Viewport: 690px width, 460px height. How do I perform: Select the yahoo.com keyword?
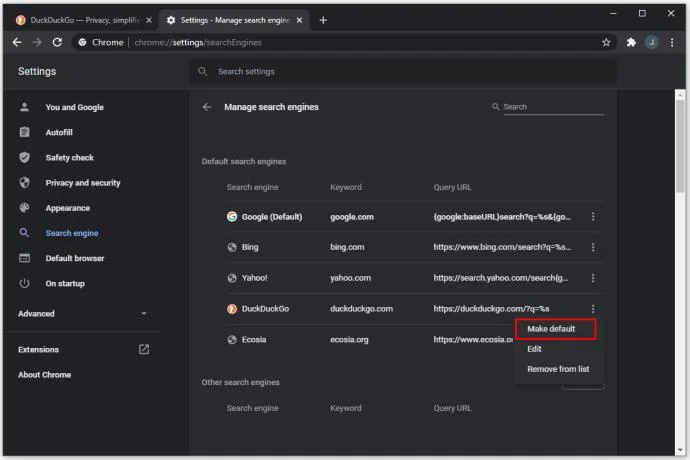[351, 278]
